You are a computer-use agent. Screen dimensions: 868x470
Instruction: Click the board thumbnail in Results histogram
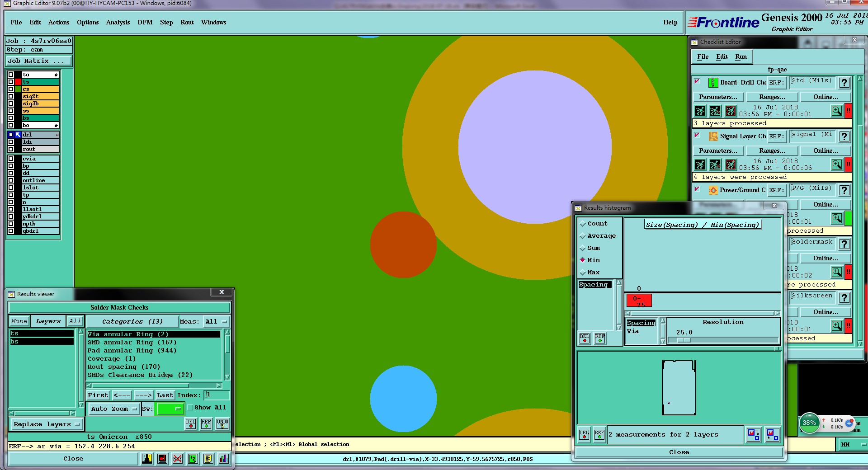coord(679,388)
